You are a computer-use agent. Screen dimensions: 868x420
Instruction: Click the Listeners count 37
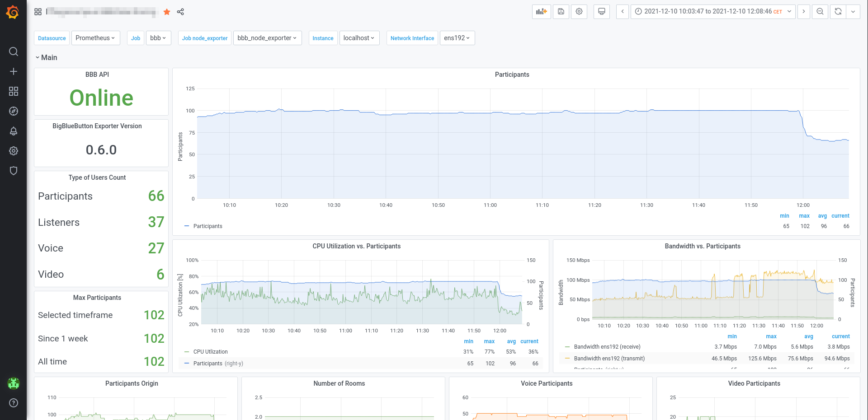click(x=156, y=222)
